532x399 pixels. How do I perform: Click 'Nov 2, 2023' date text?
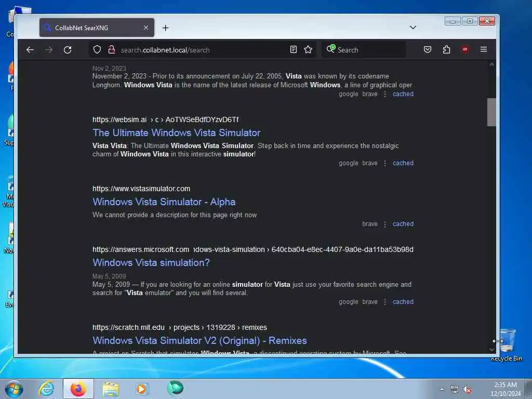[x=109, y=69]
